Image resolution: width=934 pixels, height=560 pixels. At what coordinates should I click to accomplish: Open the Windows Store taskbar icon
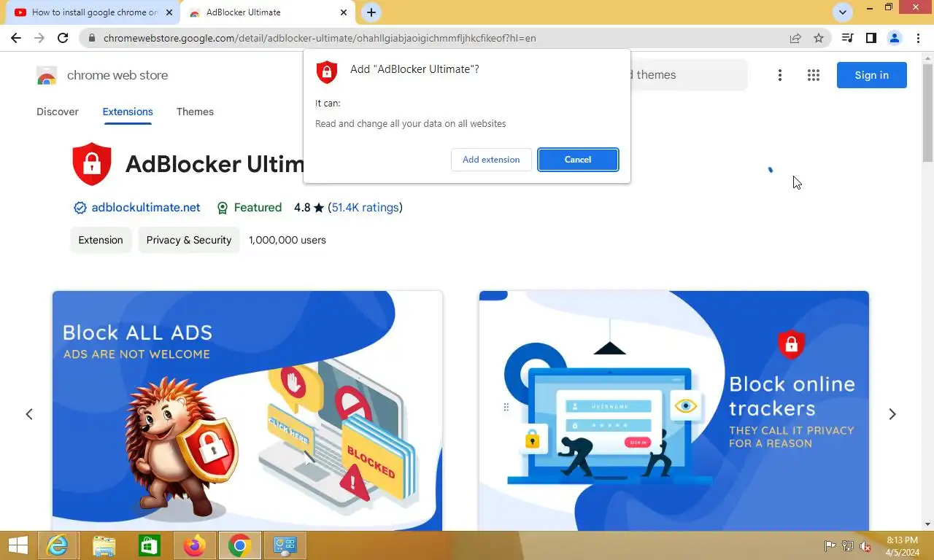150,545
